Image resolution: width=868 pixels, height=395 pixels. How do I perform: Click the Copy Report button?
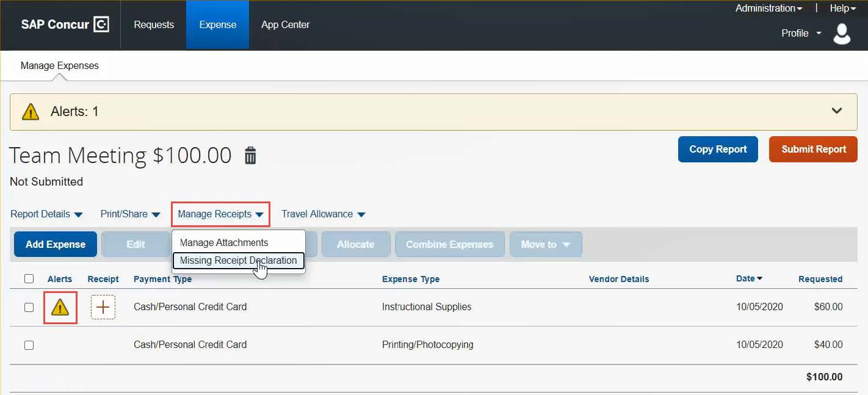(718, 150)
